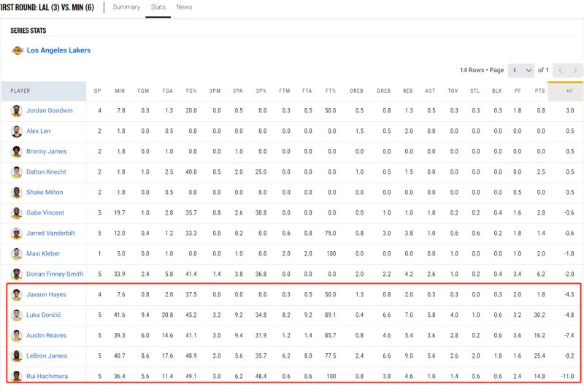Open Dalton Knecht player page
Screen dimensions: 584x392
tap(46, 172)
